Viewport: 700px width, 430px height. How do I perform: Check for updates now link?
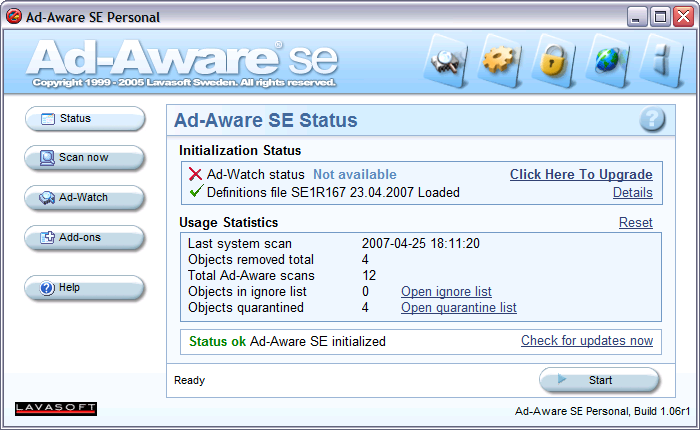[x=587, y=341]
